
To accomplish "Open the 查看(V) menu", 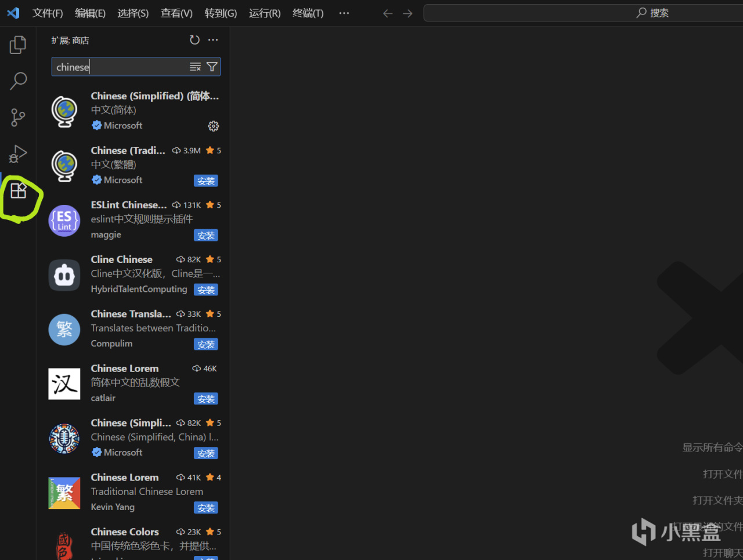I will [x=176, y=13].
